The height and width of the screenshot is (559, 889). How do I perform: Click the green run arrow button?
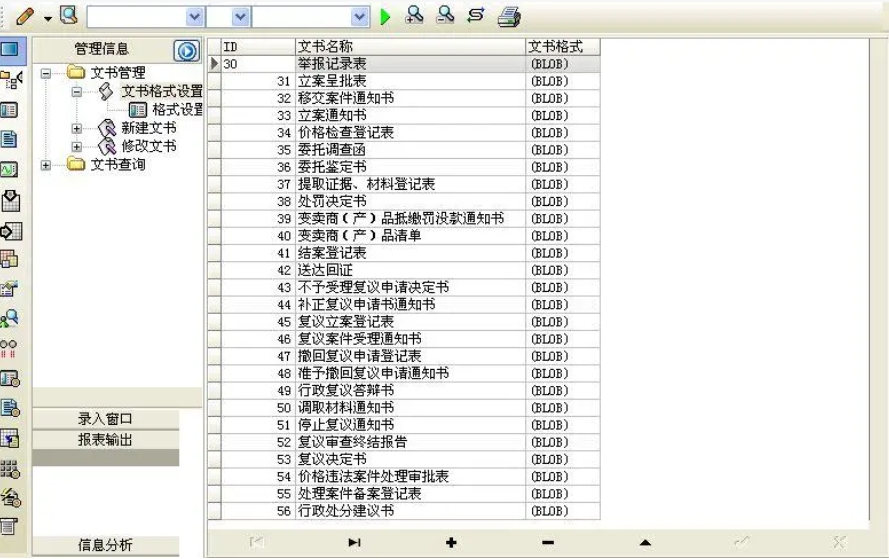[386, 16]
